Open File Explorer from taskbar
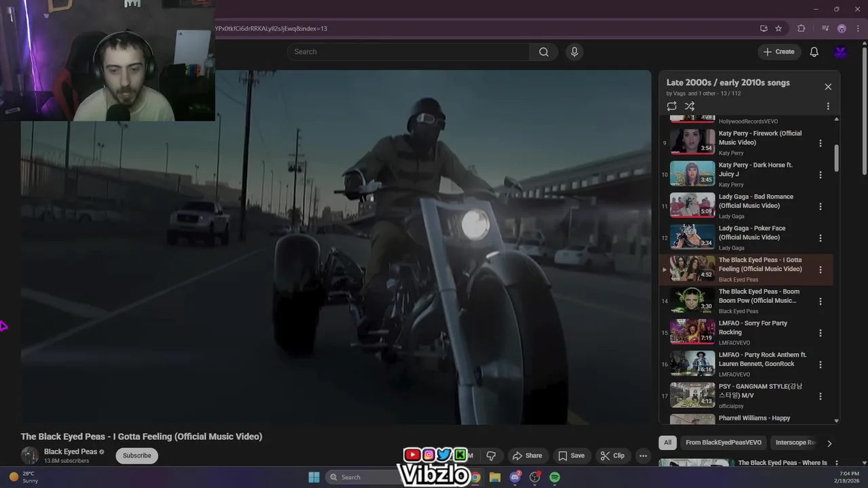Image resolution: width=868 pixels, height=488 pixels. (495, 477)
